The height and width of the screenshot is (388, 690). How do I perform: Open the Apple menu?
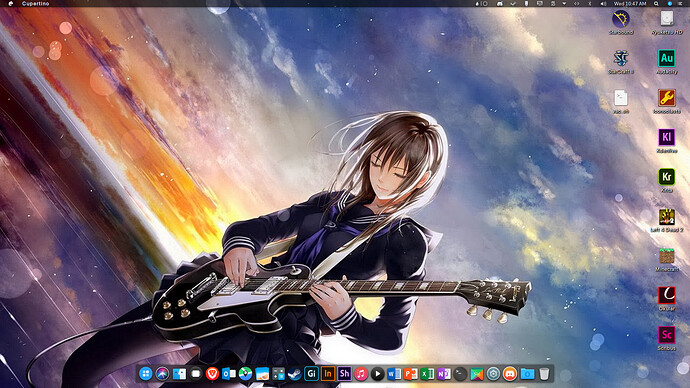[11, 4]
